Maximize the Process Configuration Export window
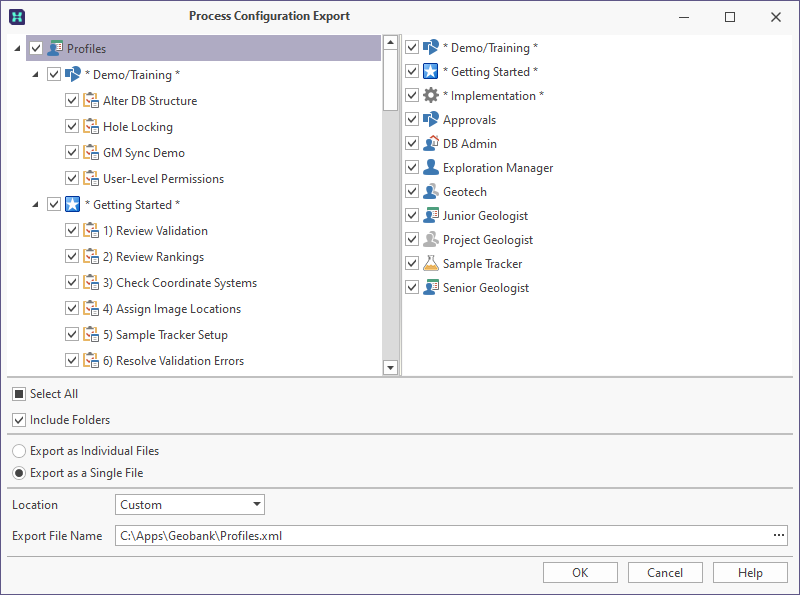800x595 pixels. (730, 17)
